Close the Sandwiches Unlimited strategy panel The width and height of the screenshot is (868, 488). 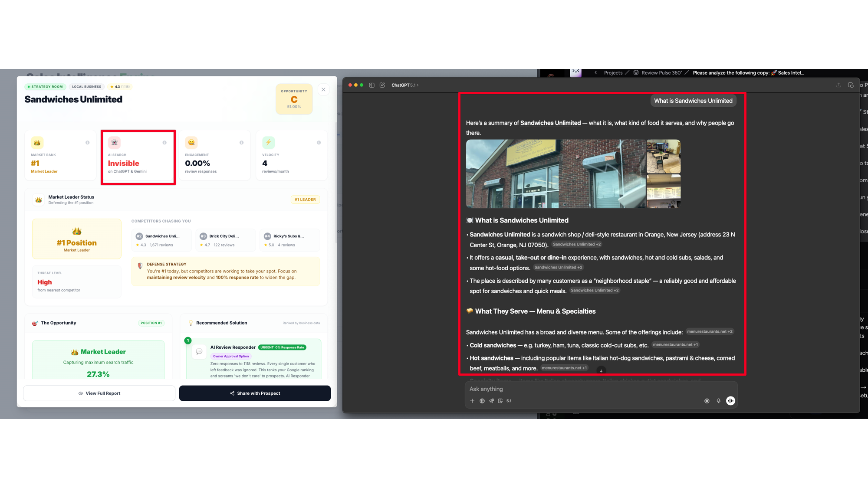[x=323, y=90]
